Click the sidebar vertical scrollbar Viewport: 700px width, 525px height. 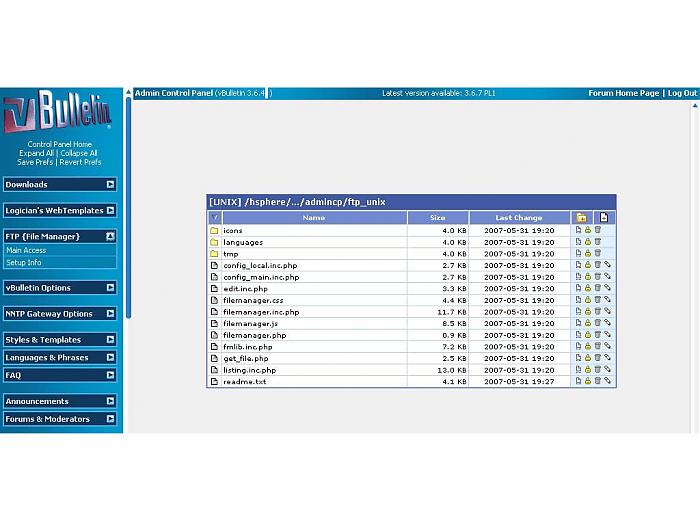(128, 200)
